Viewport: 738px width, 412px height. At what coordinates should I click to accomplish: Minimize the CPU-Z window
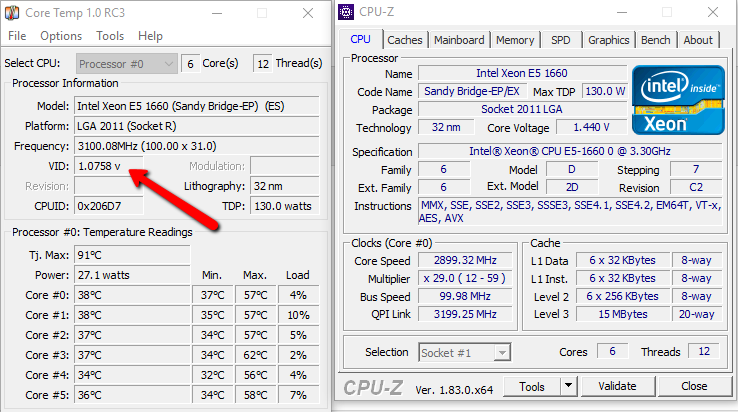click(622, 12)
